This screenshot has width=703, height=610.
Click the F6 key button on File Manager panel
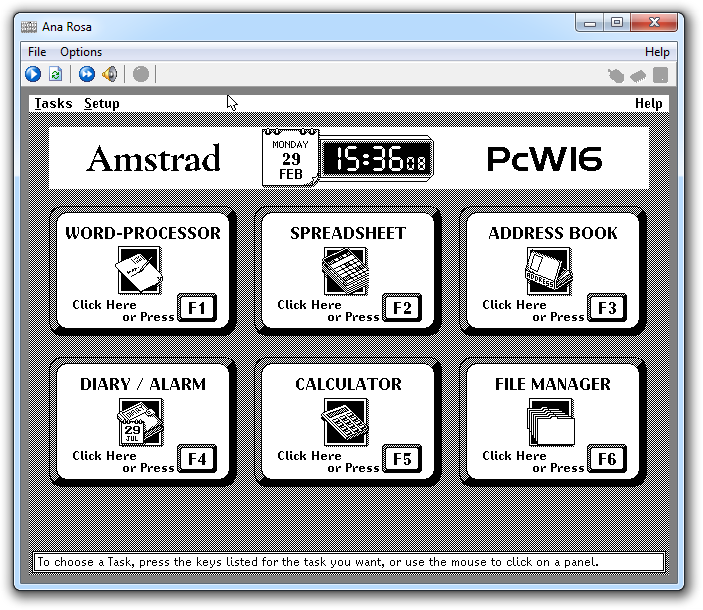coord(607,459)
